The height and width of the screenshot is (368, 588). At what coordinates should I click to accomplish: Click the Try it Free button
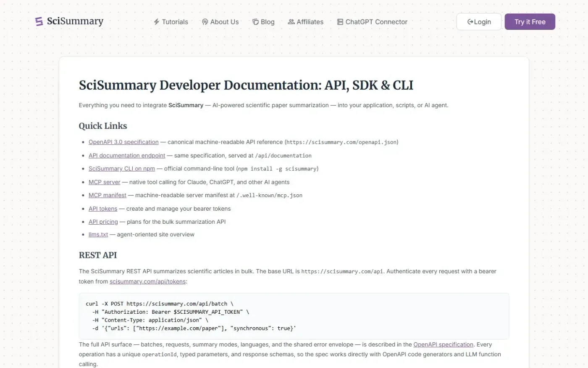(x=530, y=22)
